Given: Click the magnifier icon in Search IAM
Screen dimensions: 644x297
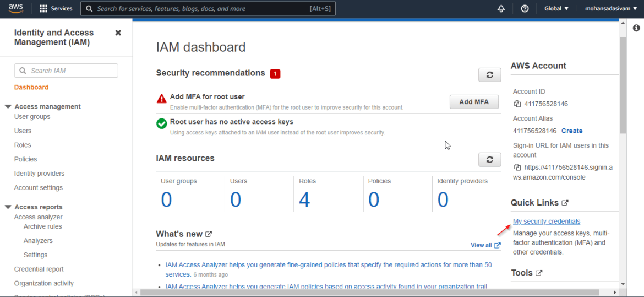Looking at the screenshot, I should 23,71.
